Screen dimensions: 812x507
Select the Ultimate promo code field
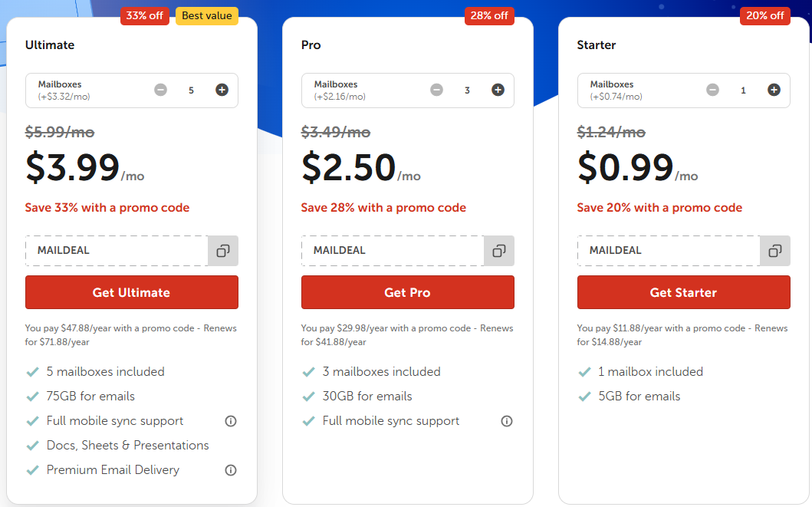115,250
